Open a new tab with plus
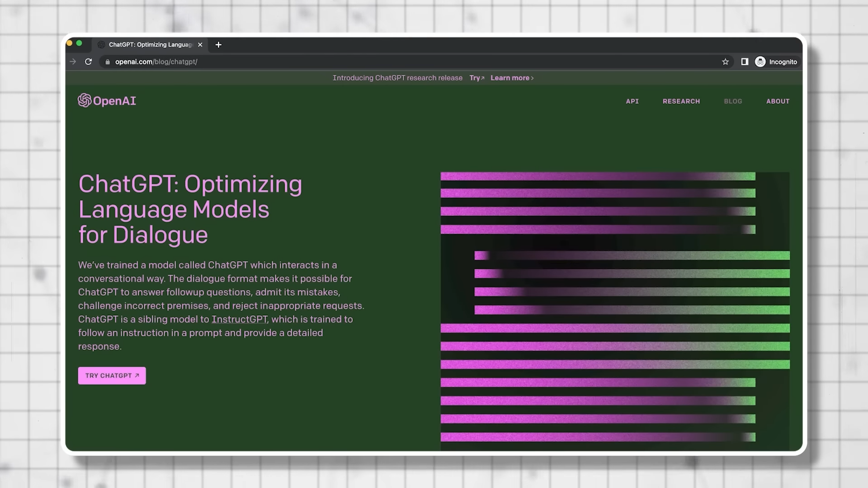Screen dimensions: 868x488 (x=218, y=45)
